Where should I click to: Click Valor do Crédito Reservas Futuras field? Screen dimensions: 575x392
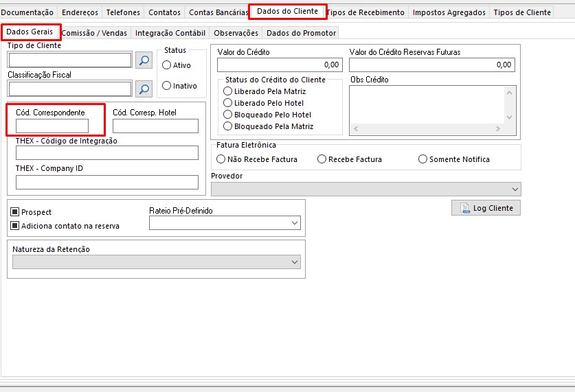pyautogui.click(x=432, y=65)
